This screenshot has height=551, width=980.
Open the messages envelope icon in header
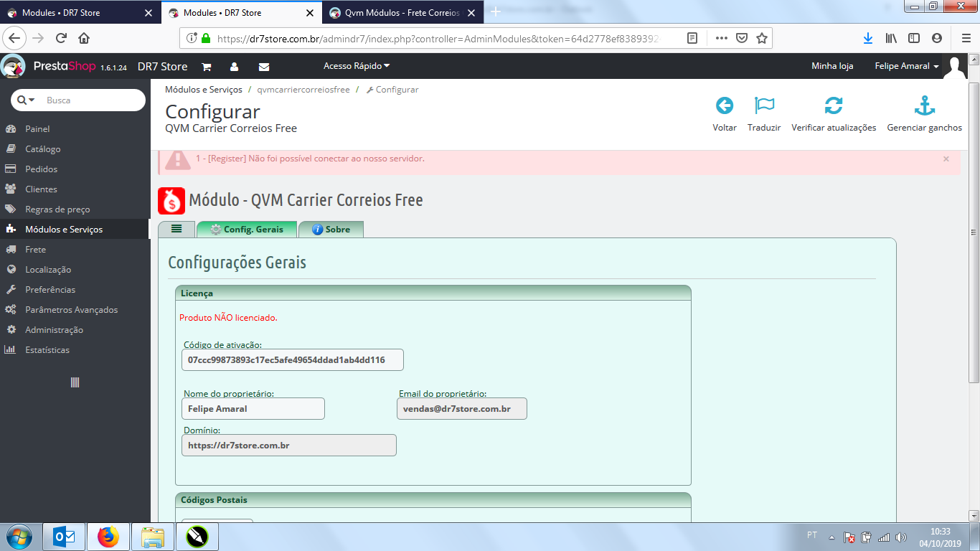point(264,67)
